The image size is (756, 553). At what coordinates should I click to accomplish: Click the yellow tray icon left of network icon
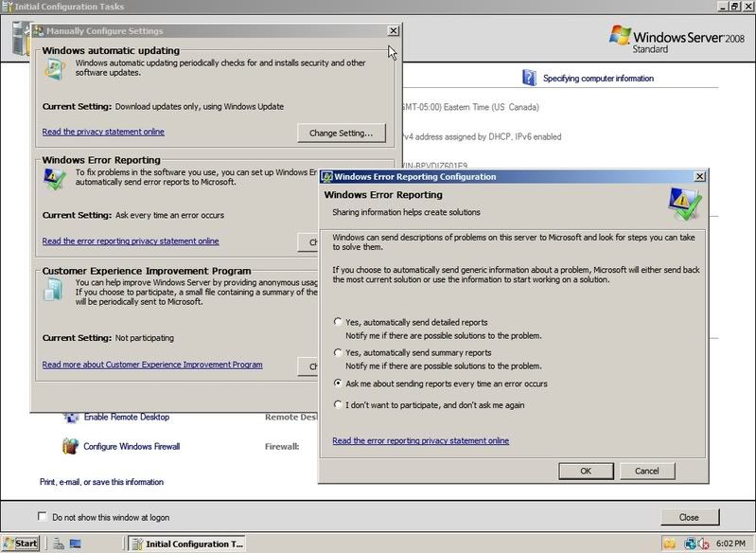(x=670, y=544)
